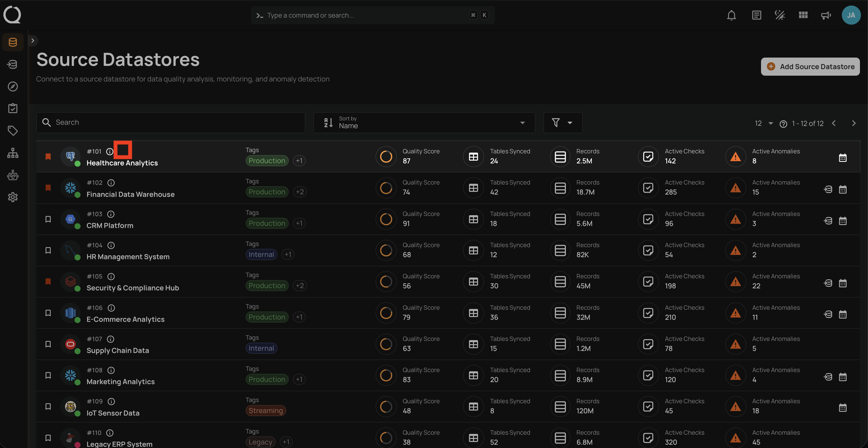Unbookmark the Financial Data Warehouse datastore

pos(48,188)
